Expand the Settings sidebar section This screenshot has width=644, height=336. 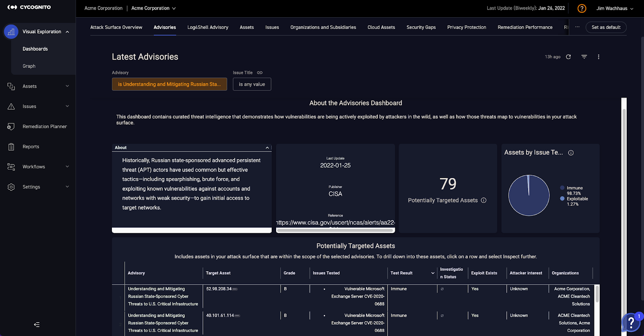67,186
